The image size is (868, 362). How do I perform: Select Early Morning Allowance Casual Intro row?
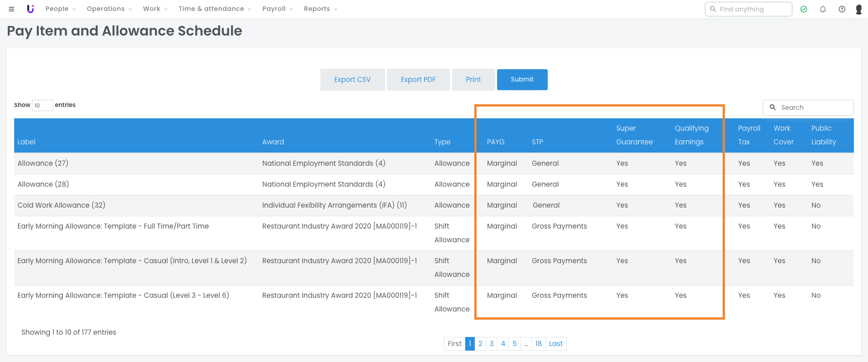click(x=132, y=261)
